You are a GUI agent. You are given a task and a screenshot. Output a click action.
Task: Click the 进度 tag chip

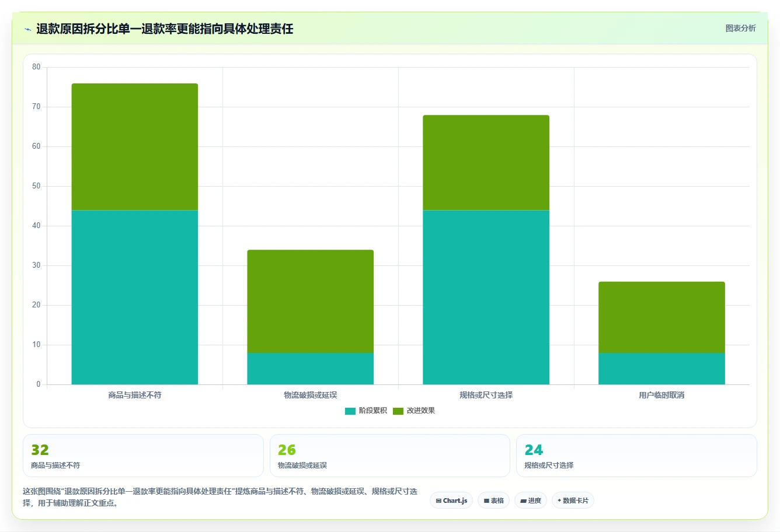[x=530, y=501]
